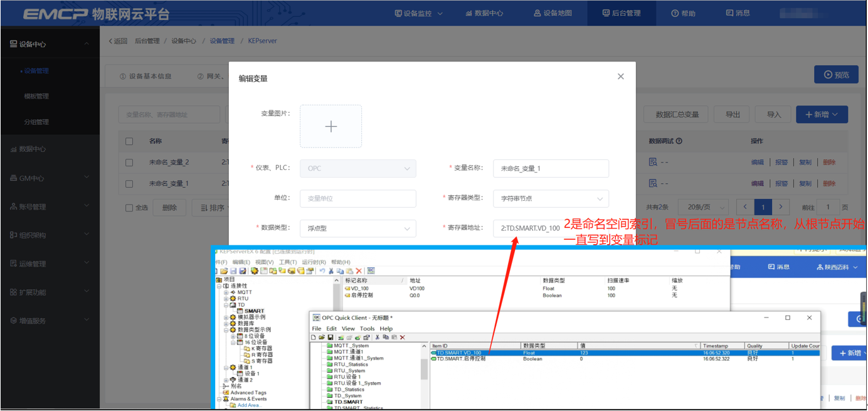Select SMART device in KEPServerEX tree
The height and width of the screenshot is (411, 868).
tap(254, 311)
